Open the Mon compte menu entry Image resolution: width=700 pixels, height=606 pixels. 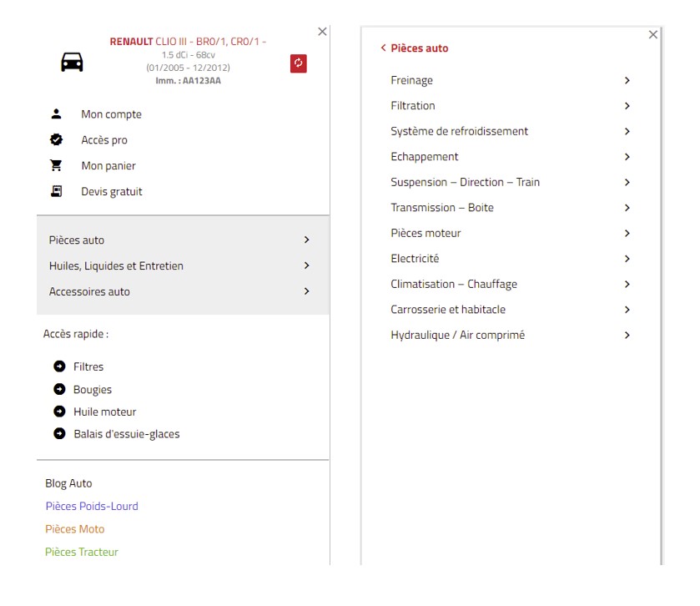pos(111,114)
